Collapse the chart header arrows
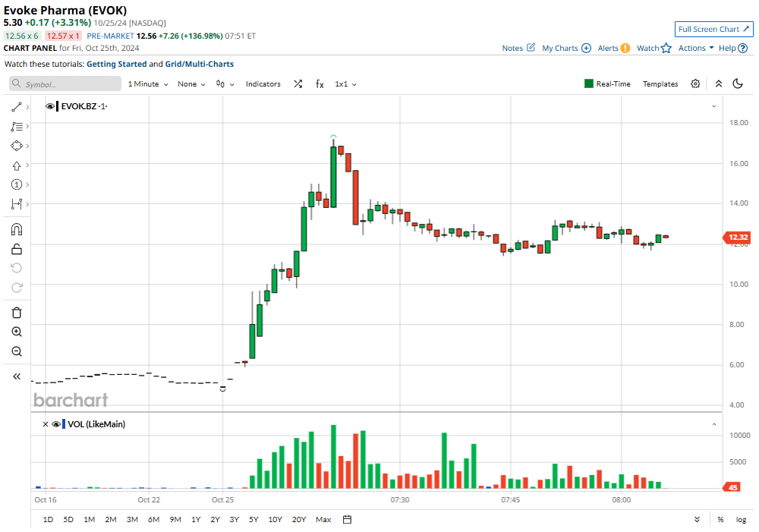 719,83
